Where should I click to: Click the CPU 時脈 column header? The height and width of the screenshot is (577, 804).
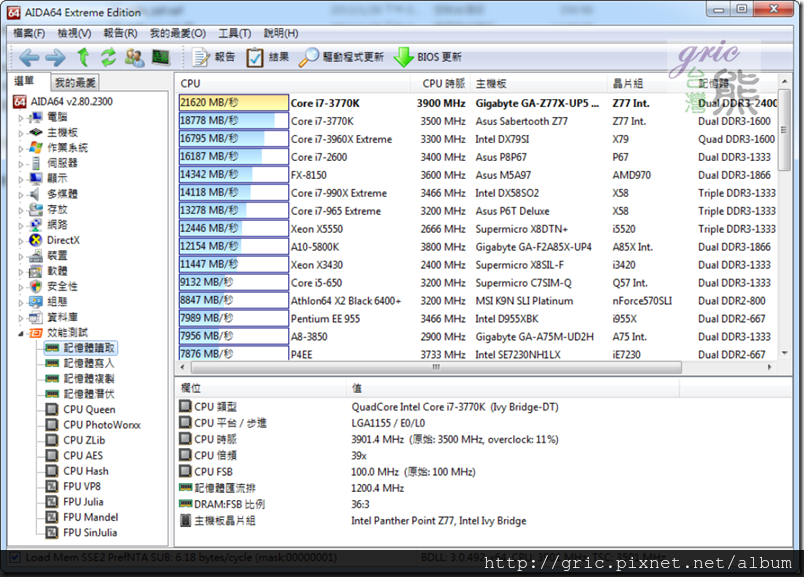[440, 83]
